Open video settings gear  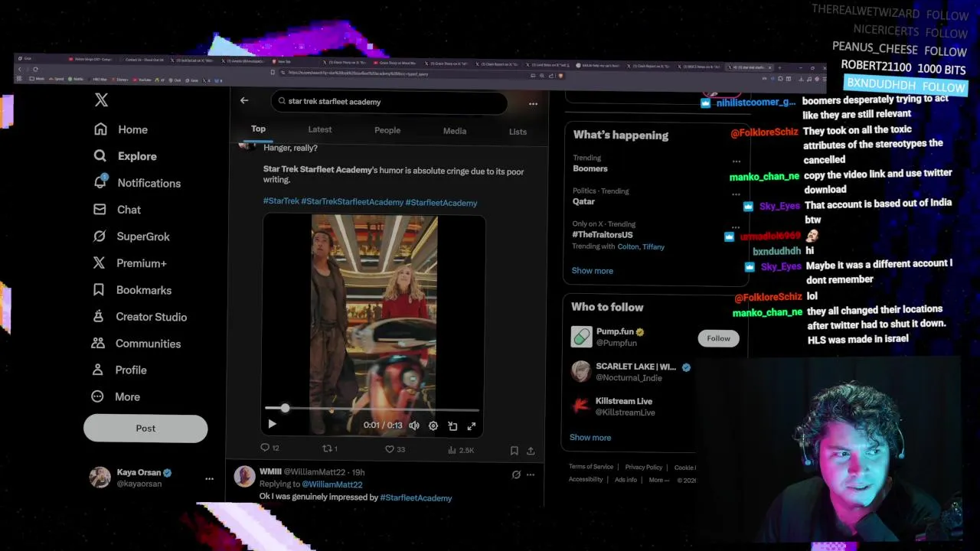433,425
